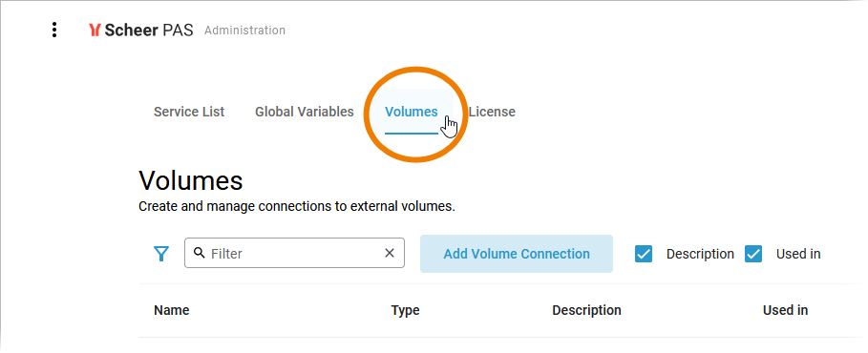Click the Description checkbox label text
The image size is (868, 353).
pyautogui.click(x=700, y=254)
